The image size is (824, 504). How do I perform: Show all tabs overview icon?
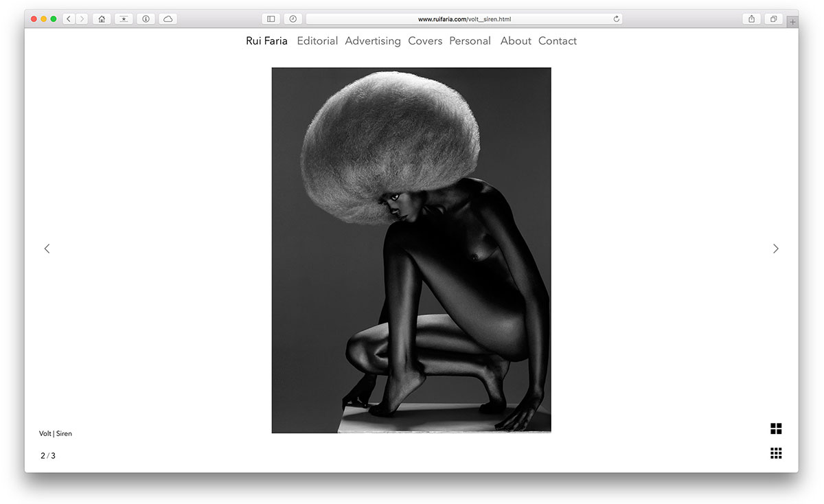pyautogui.click(x=773, y=19)
